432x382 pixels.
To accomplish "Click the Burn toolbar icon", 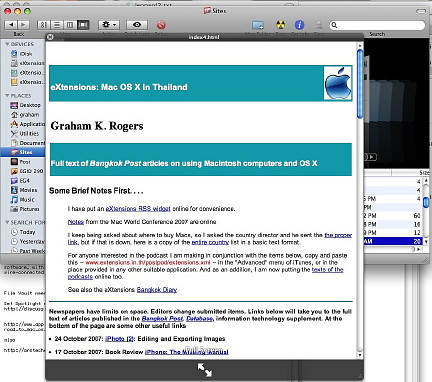I will point(281,25).
